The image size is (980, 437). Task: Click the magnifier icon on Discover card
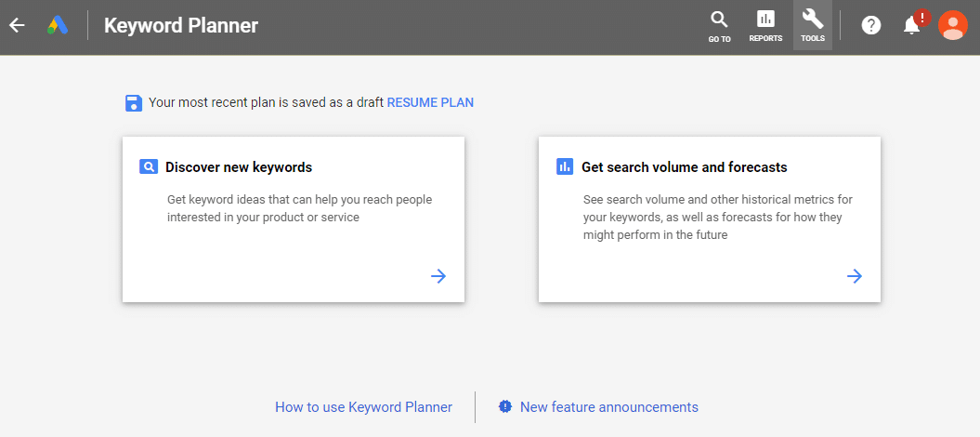pos(148,167)
